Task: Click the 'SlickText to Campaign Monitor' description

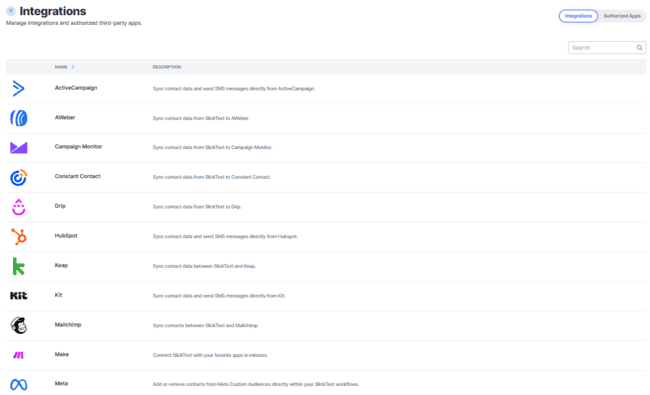Action: pos(212,148)
